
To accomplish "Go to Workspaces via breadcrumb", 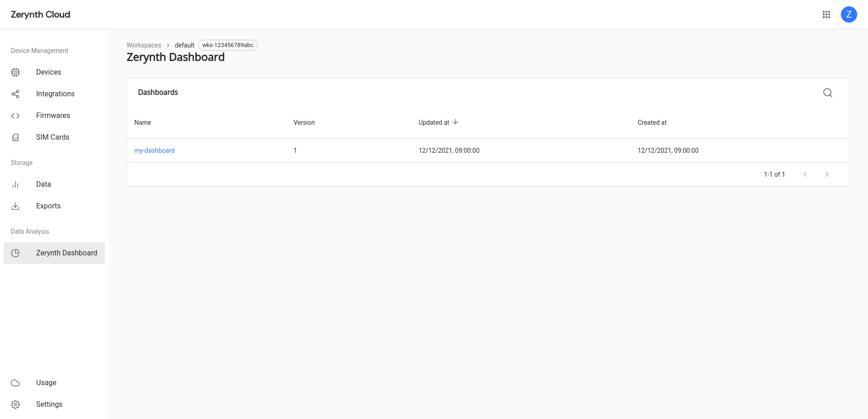I will pos(144,45).
